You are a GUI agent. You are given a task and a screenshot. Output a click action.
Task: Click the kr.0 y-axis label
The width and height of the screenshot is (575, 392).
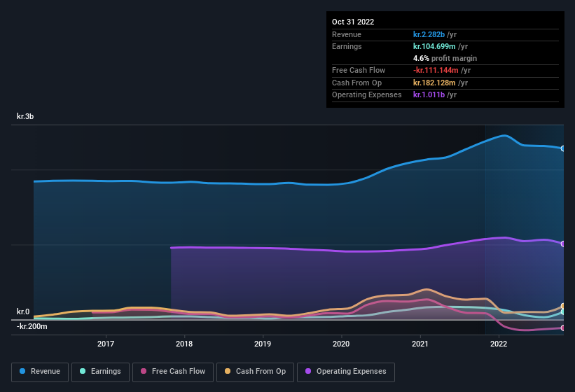tap(22, 311)
